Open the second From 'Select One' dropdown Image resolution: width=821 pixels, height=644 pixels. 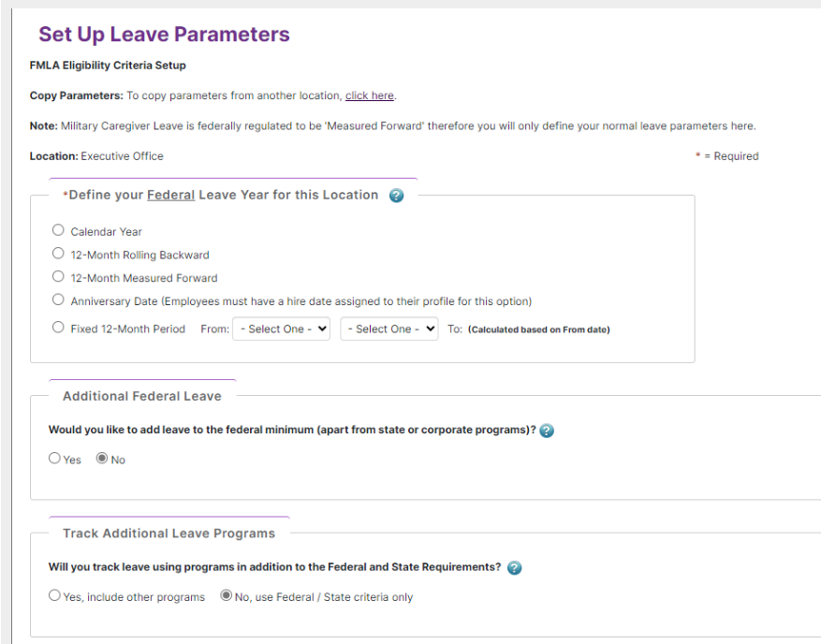click(x=389, y=329)
